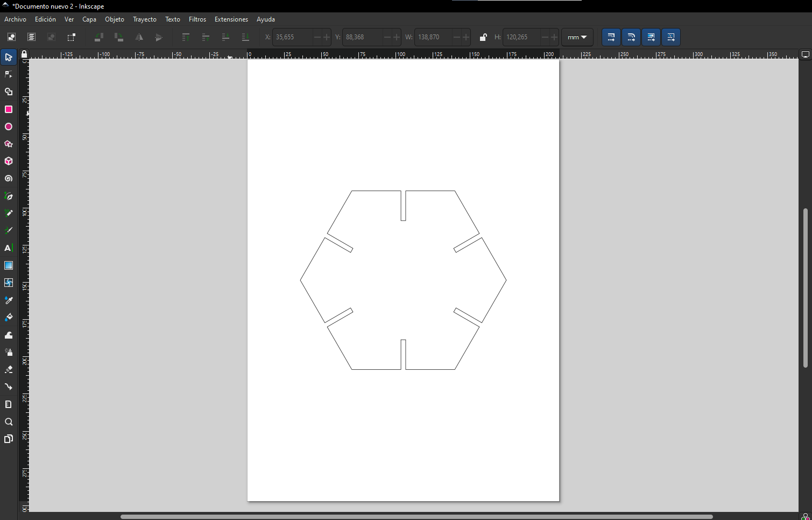Click the Y position field

(x=362, y=37)
